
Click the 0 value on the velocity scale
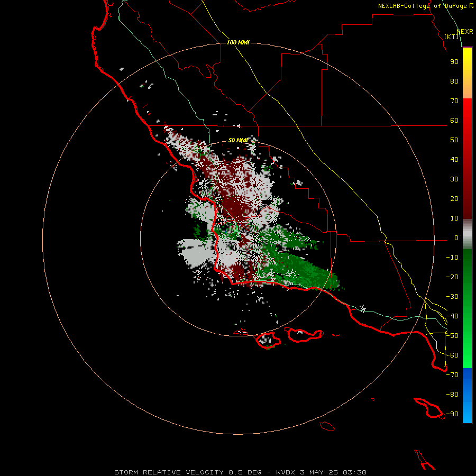point(456,238)
